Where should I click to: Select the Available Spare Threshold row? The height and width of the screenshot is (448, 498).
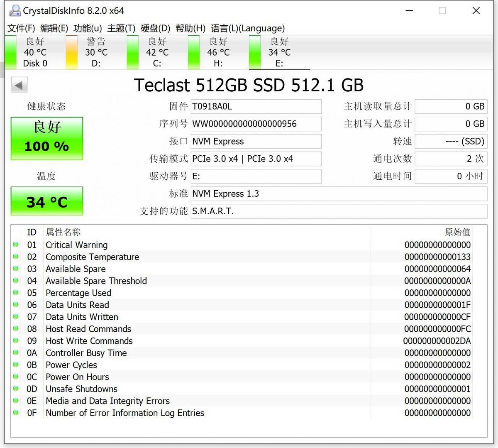tap(242, 281)
